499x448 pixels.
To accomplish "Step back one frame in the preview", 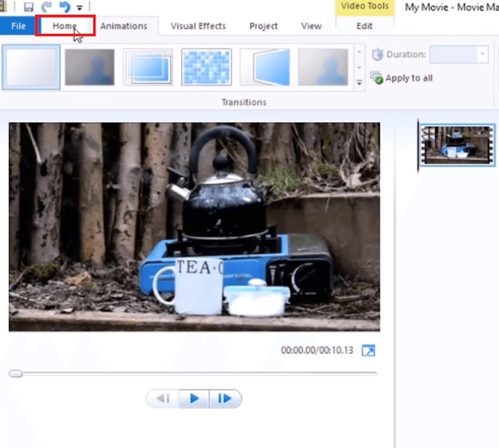I will click(163, 398).
